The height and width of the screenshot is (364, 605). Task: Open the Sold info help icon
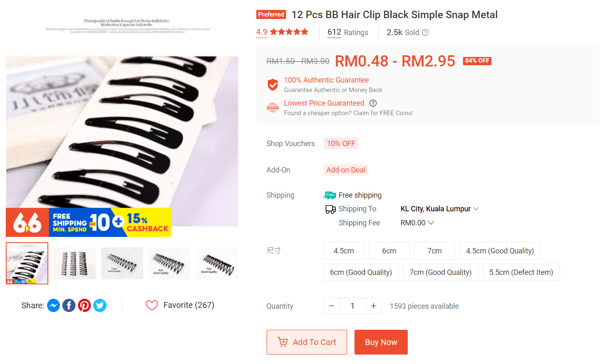425,33
